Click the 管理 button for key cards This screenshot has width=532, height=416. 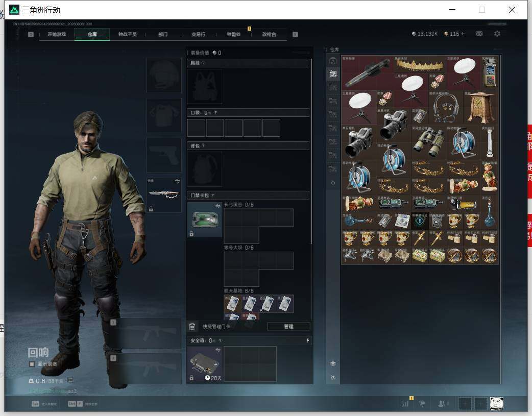(x=288, y=327)
